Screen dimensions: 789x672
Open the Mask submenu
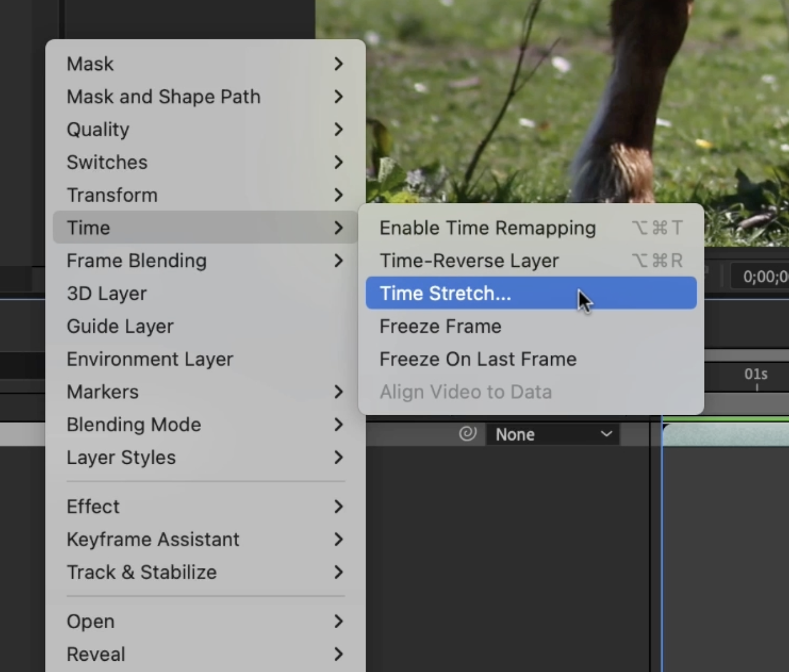205,64
